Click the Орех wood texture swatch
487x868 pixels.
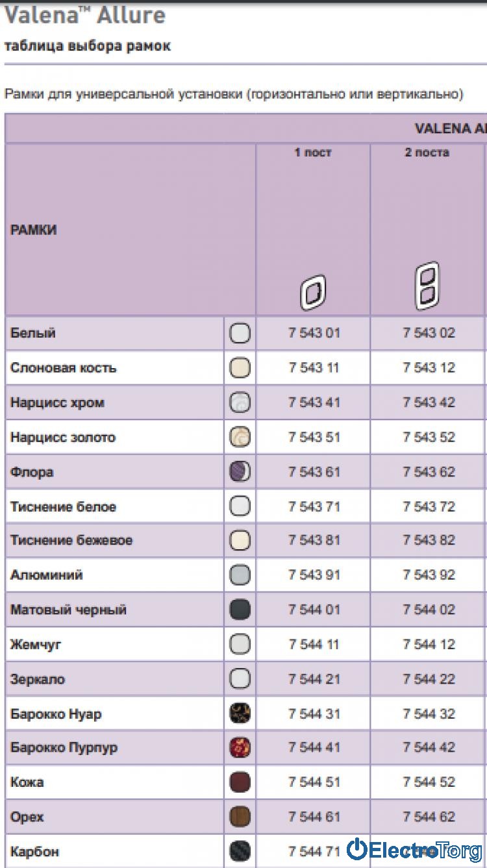240,817
